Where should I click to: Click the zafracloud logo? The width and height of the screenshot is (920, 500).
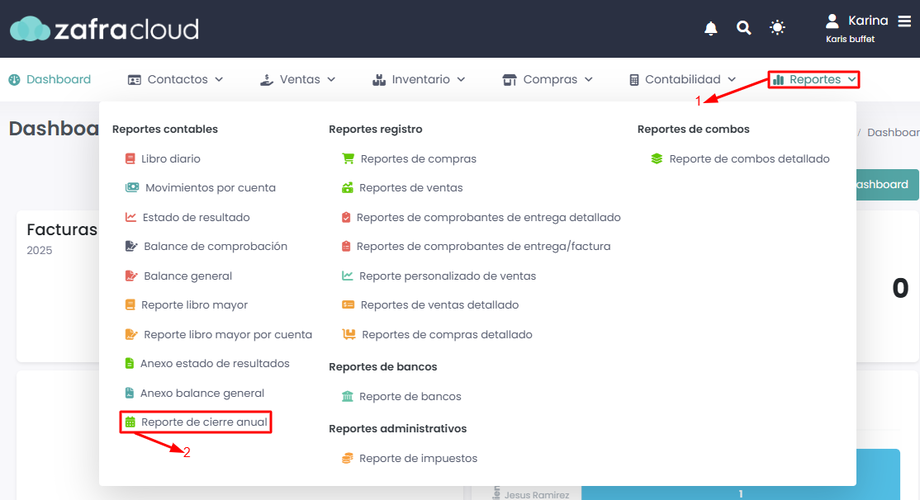click(x=104, y=29)
